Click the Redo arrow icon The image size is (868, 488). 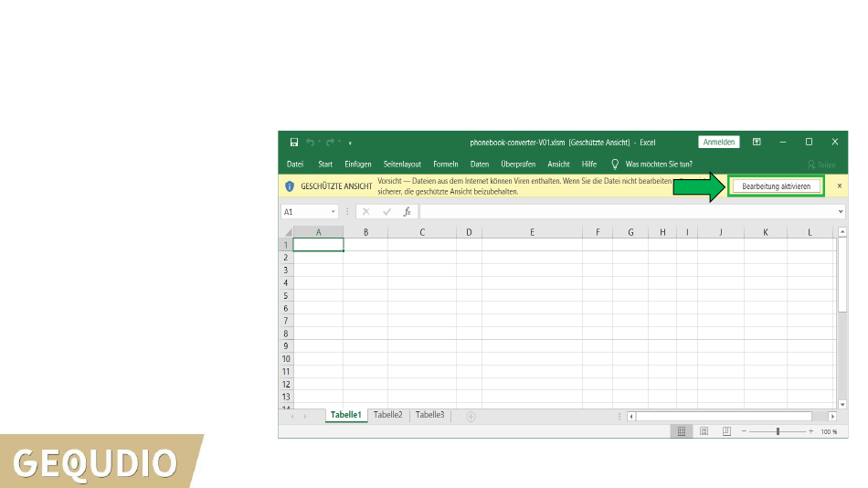click(330, 143)
